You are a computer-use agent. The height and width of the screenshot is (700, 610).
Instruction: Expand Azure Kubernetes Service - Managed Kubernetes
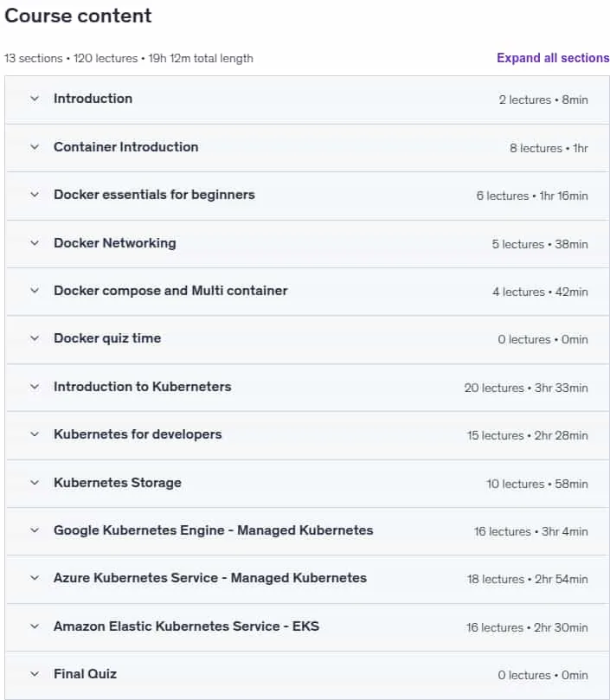pyautogui.click(x=307, y=579)
